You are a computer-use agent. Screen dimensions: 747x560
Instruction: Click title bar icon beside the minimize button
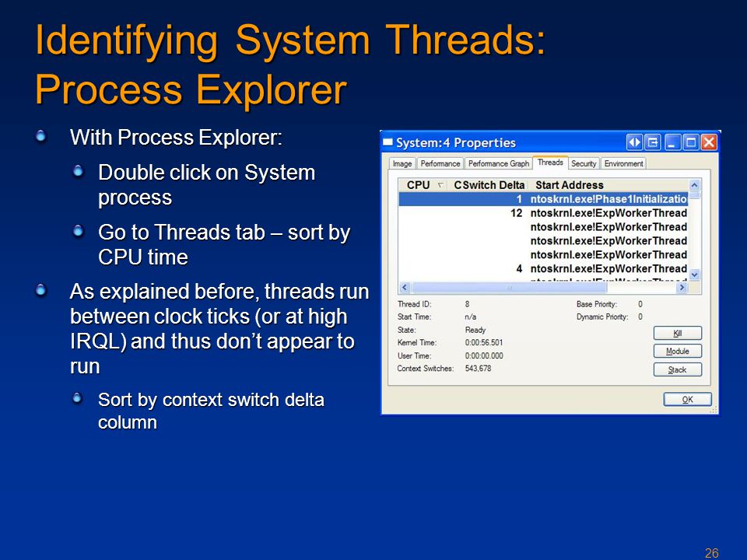(x=653, y=142)
